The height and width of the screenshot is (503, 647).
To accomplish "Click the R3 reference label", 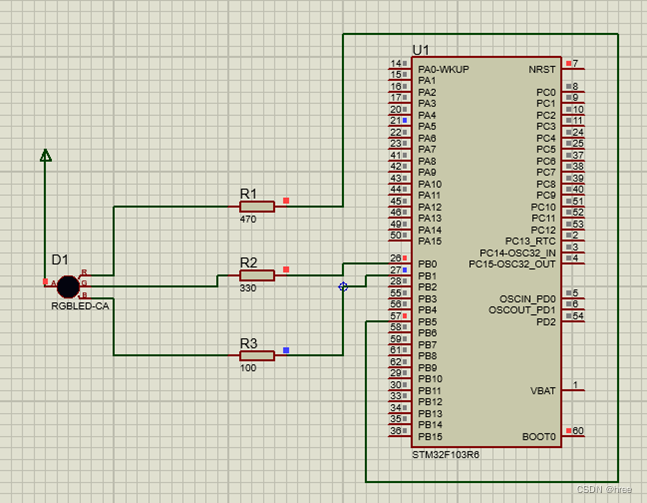I will point(248,343).
